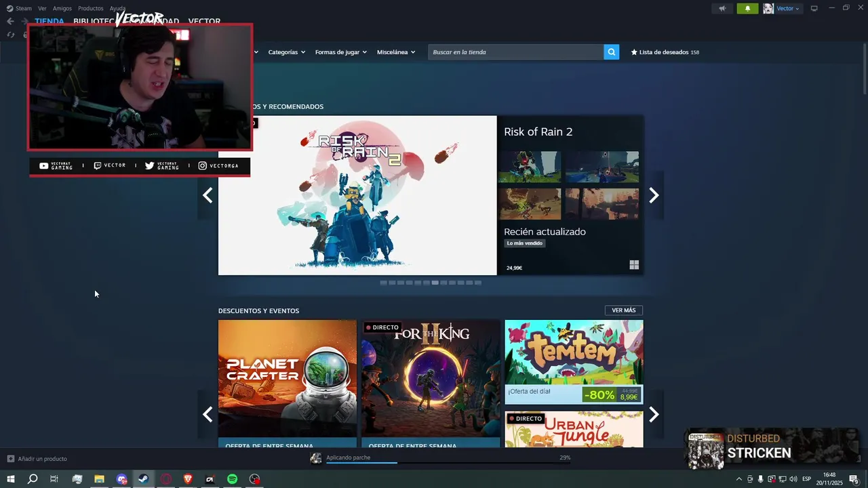Click the 24,99€ price text

point(514,268)
